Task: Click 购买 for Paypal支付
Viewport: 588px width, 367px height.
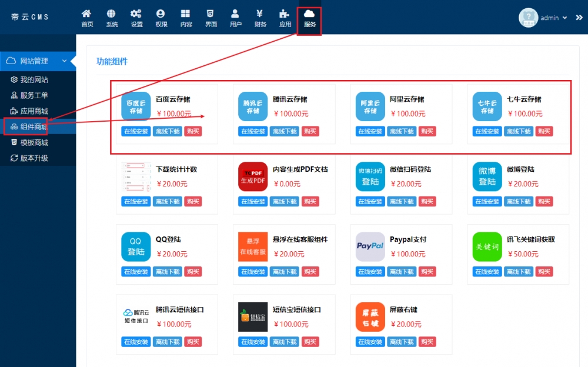Action: pos(427,272)
